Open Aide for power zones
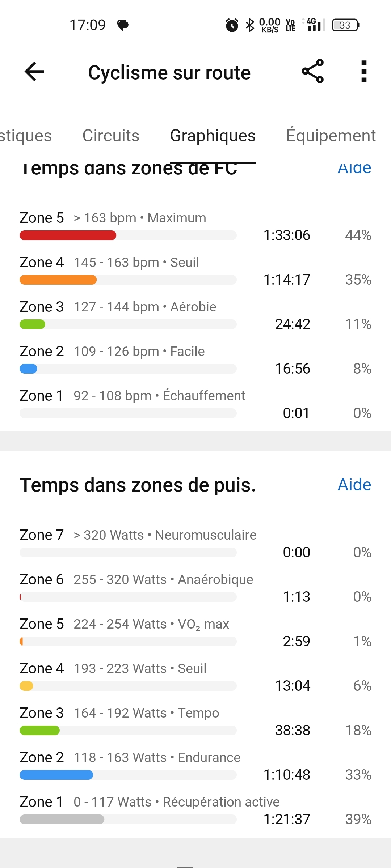Viewport: 391px width, 868px height. (x=354, y=485)
